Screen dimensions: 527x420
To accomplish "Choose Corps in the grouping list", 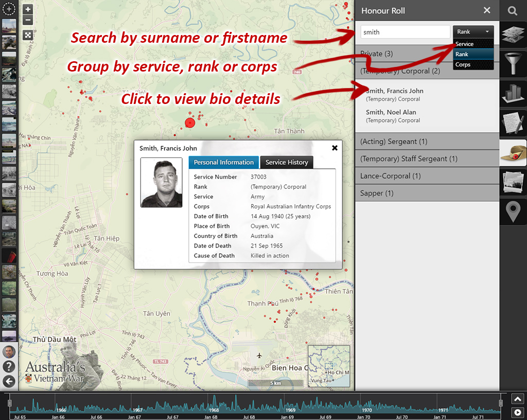I will tap(463, 65).
